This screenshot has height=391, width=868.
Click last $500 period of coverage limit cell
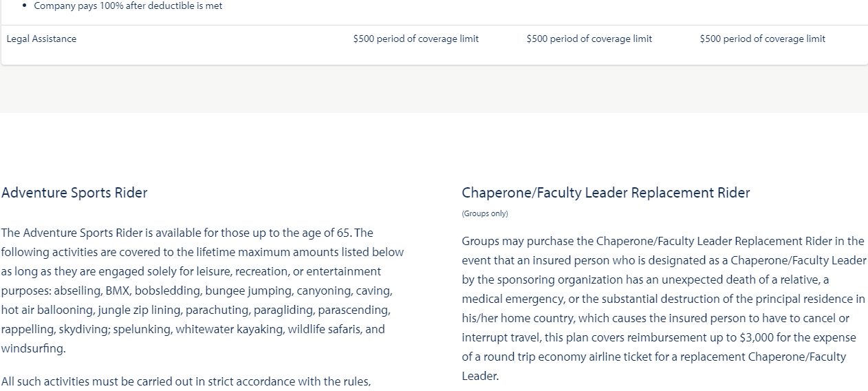click(763, 39)
